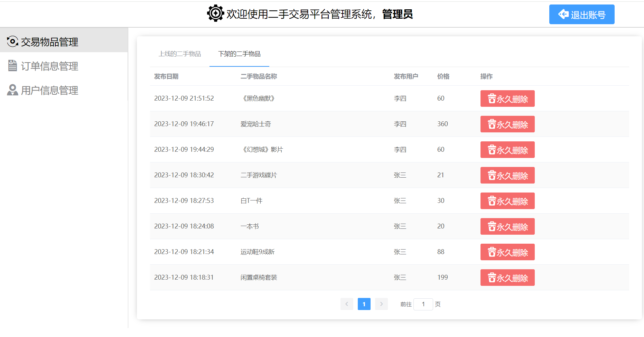
Task: Click user 张三 in 一本书 row
Action: tap(400, 226)
